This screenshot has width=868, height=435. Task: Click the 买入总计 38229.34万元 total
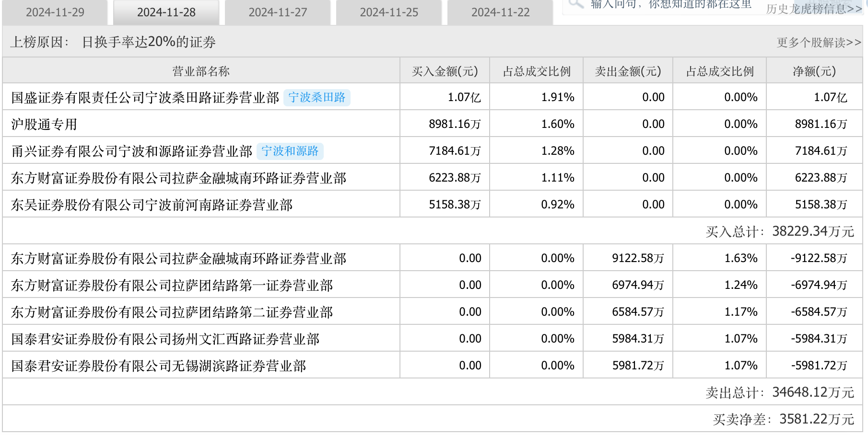(780, 231)
